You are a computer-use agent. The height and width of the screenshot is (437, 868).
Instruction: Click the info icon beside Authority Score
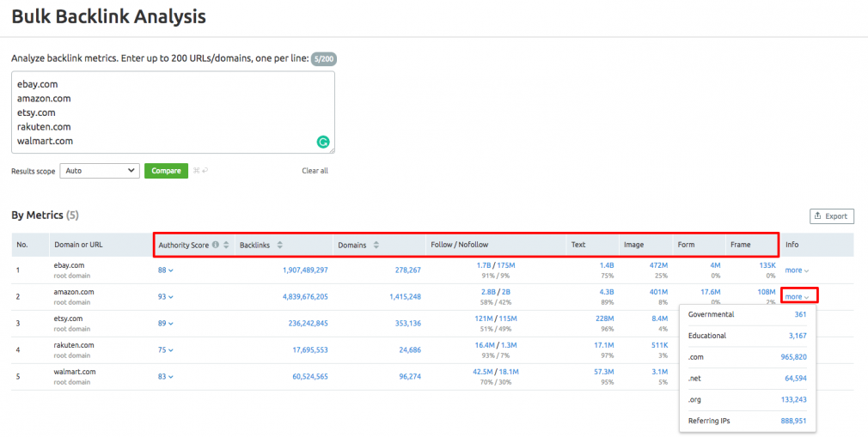[215, 245]
